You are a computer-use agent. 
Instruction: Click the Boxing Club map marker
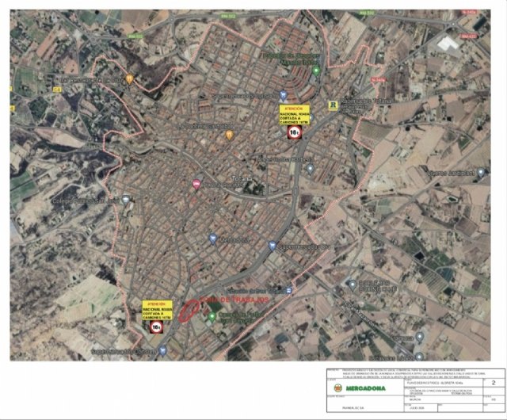[352, 284]
